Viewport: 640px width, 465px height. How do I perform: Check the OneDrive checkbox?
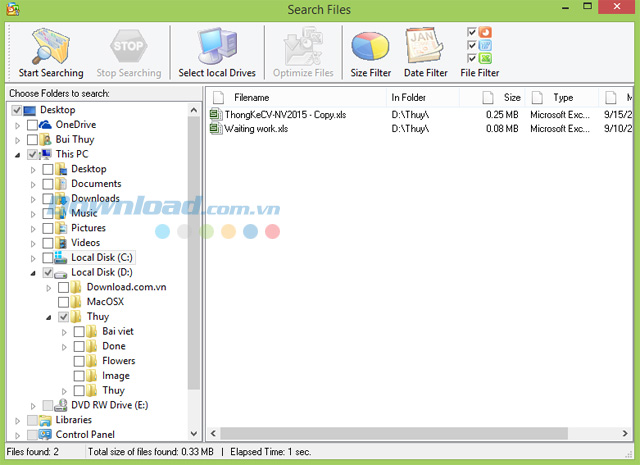click(32, 125)
